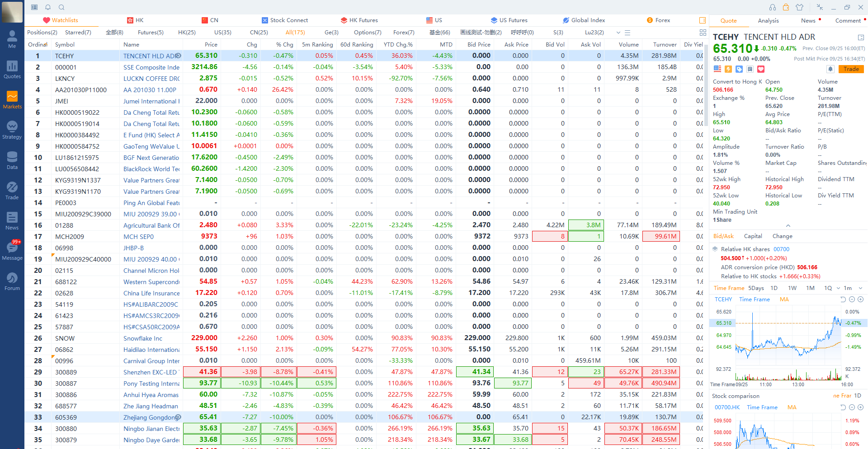868x449 pixels.
Task: Switch to the Stock Connect tab
Action: tap(285, 20)
